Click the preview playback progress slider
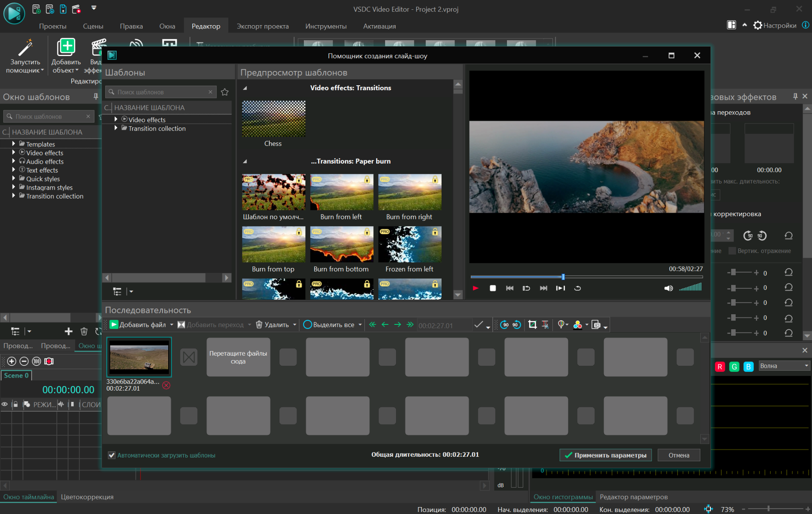This screenshot has width=812, height=514. click(586, 277)
